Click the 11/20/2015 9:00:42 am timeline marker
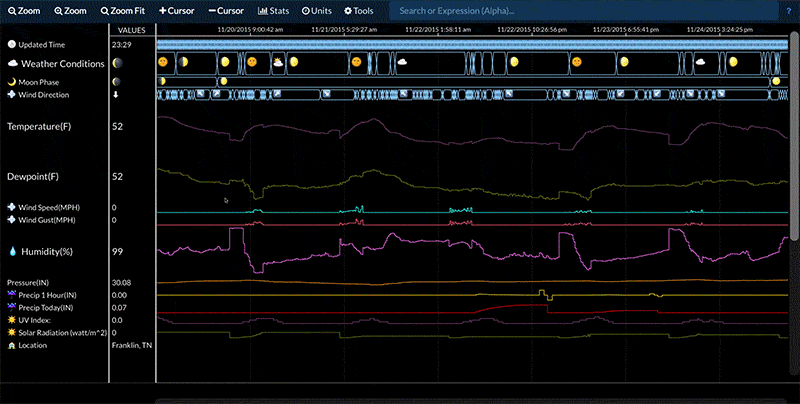Viewport: 800px width, 404px height. point(250,30)
